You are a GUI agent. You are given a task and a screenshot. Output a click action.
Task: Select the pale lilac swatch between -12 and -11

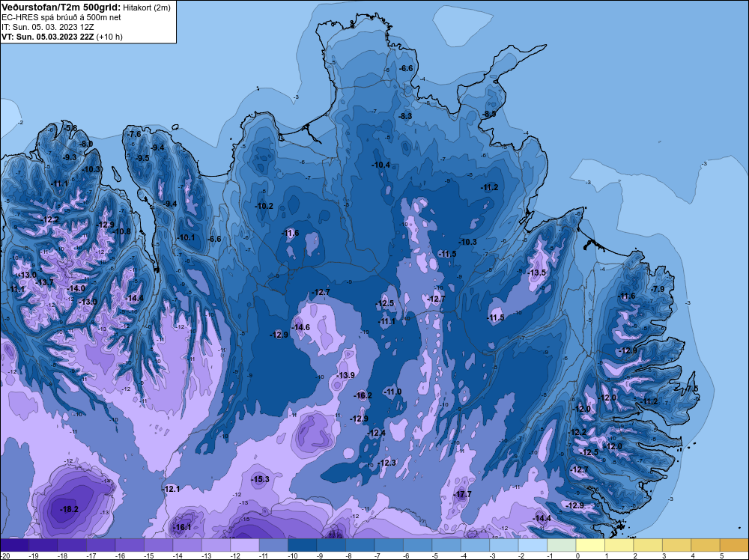245,545
